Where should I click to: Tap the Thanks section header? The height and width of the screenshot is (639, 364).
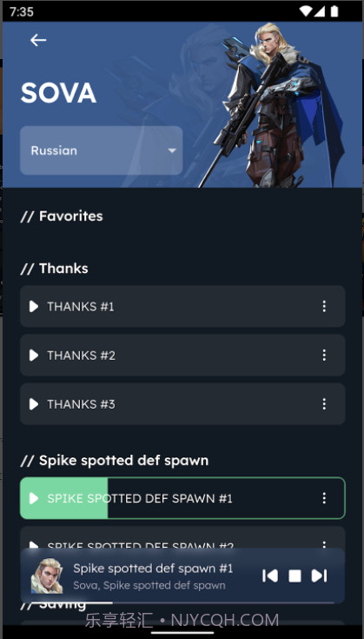click(x=54, y=269)
